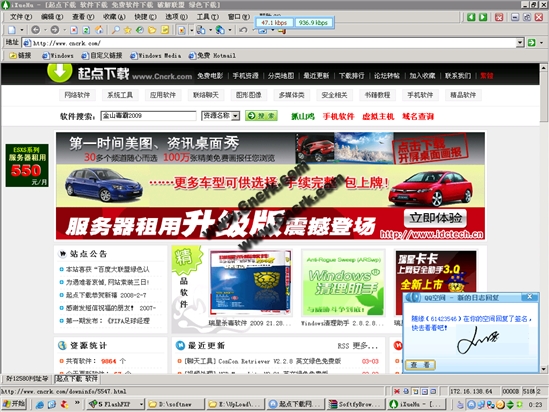Image resolution: width=549 pixels, height=412 pixels.
Task: Expand the quick launch overflow chevron
Action: (77, 403)
